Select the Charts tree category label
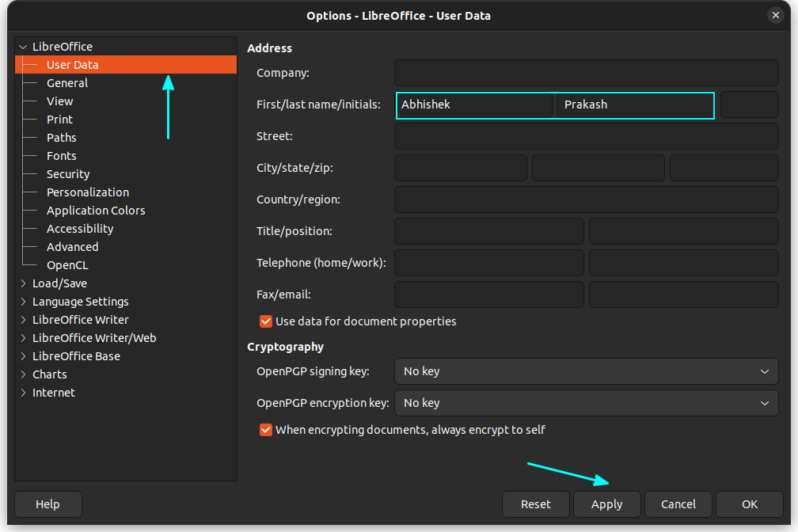 tap(49, 374)
